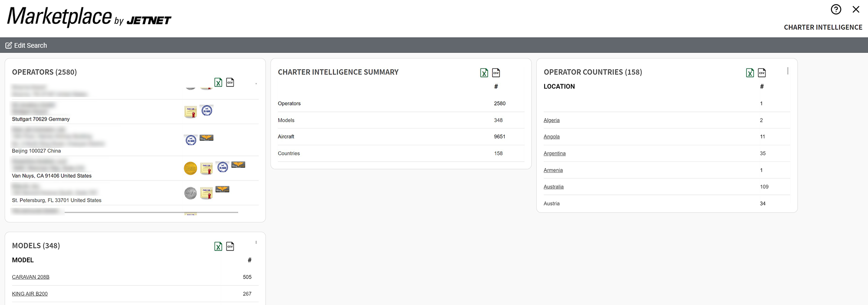Click IS-BAO badge in Van Nuys row

tap(223, 167)
